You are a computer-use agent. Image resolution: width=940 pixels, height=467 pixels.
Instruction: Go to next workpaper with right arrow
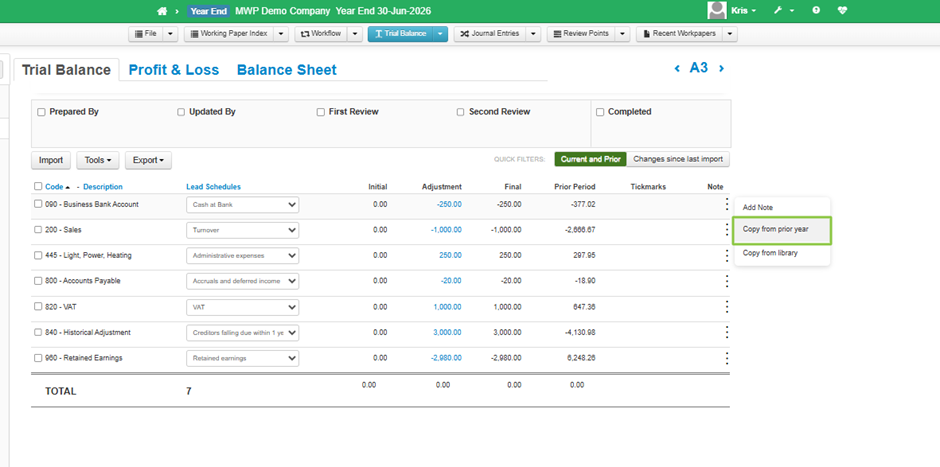(722, 69)
